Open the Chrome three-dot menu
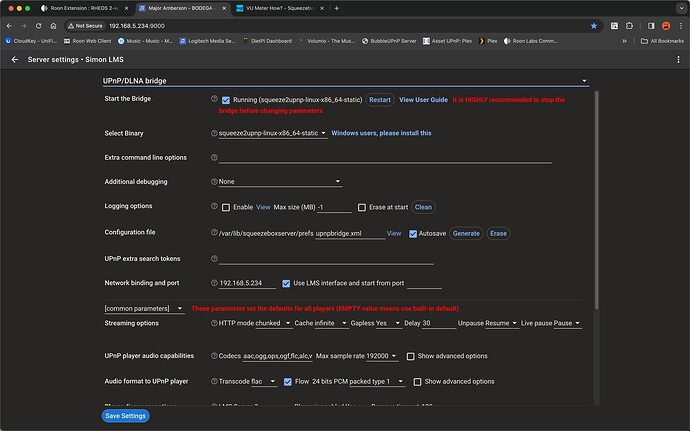Screen dimensions: 690x431 click(x=680, y=26)
